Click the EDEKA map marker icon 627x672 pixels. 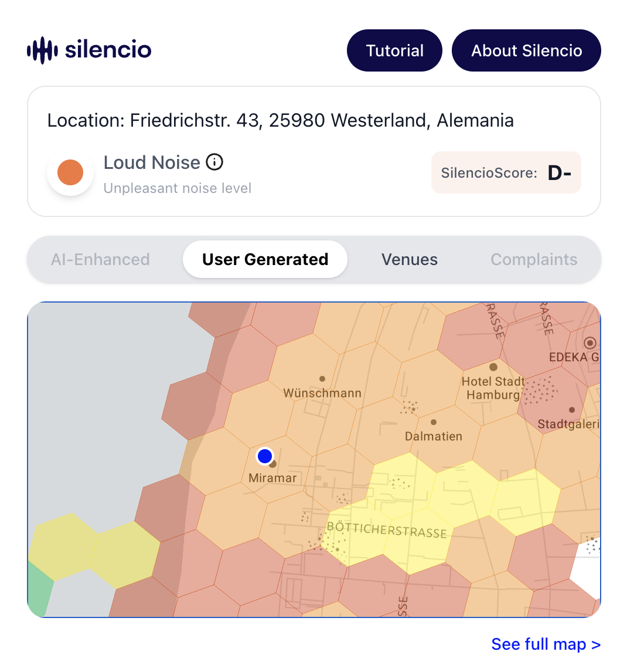point(589,342)
